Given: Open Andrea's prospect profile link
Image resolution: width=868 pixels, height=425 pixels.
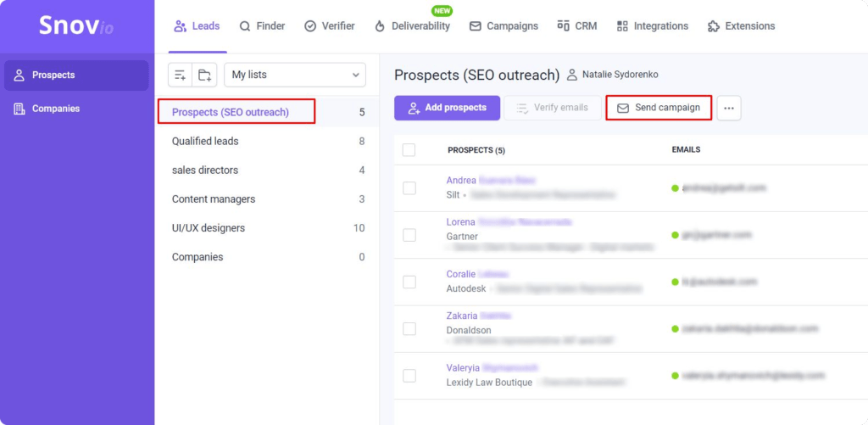Looking at the screenshot, I should pos(491,181).
